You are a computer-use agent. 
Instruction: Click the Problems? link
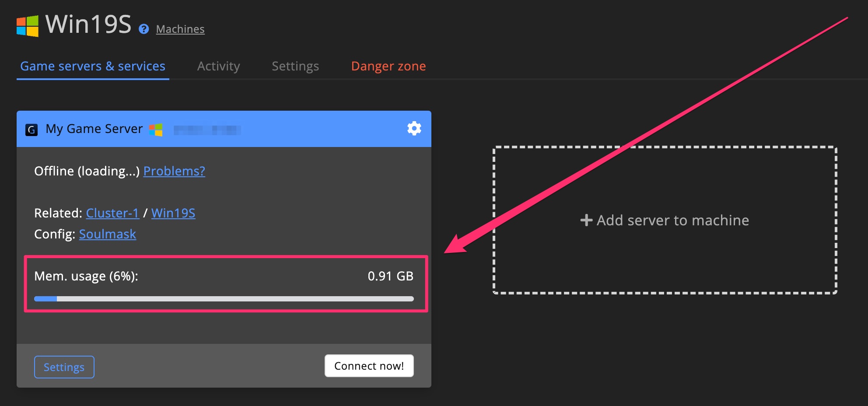pyautogui.click(x=174, y=171)
